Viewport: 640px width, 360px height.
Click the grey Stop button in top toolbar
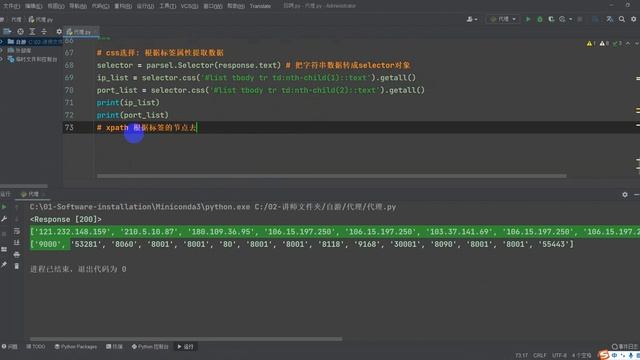[580, 19]
